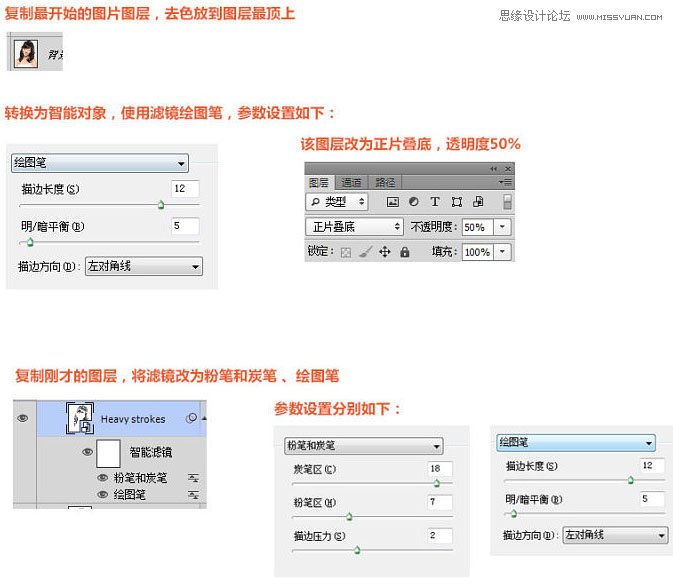Hide the 绘图笔 smart filter eye in layer list

coord(103,494)
